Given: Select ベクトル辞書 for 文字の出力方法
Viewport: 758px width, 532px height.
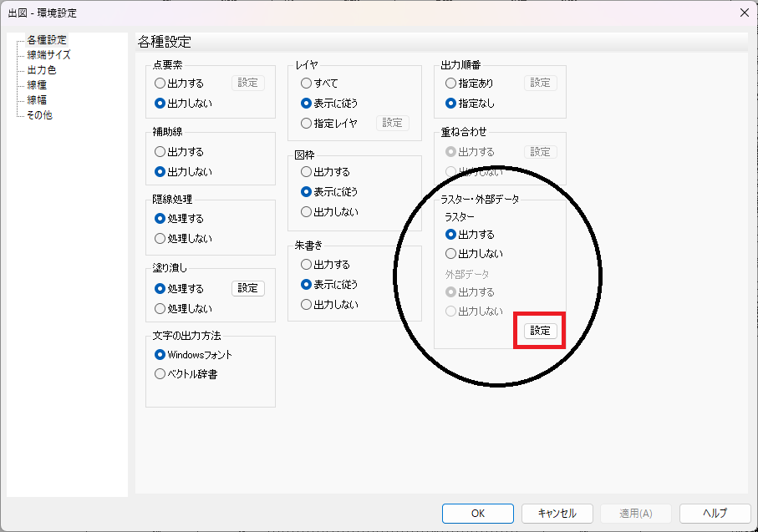Looking at the screenshot, I should 159,373.
